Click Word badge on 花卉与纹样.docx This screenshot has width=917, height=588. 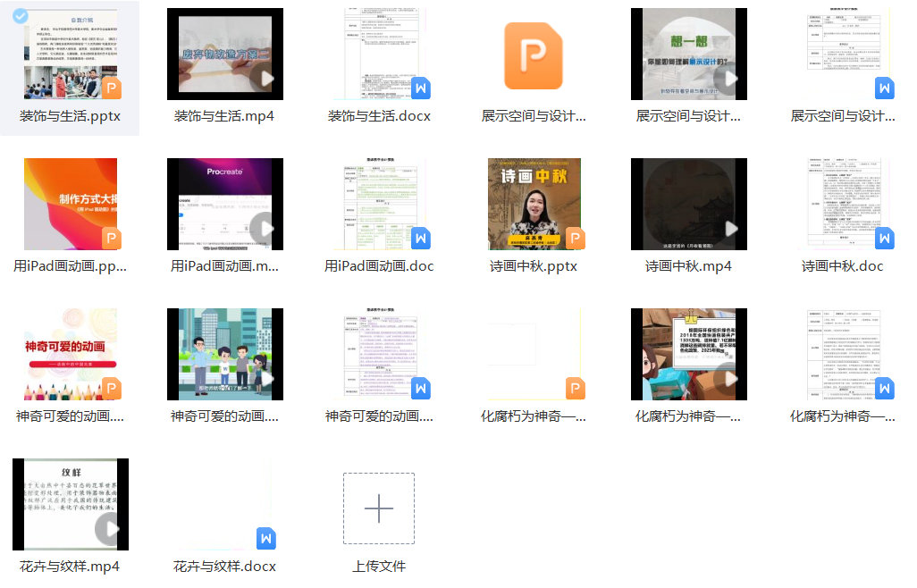(x=266, y=538)
